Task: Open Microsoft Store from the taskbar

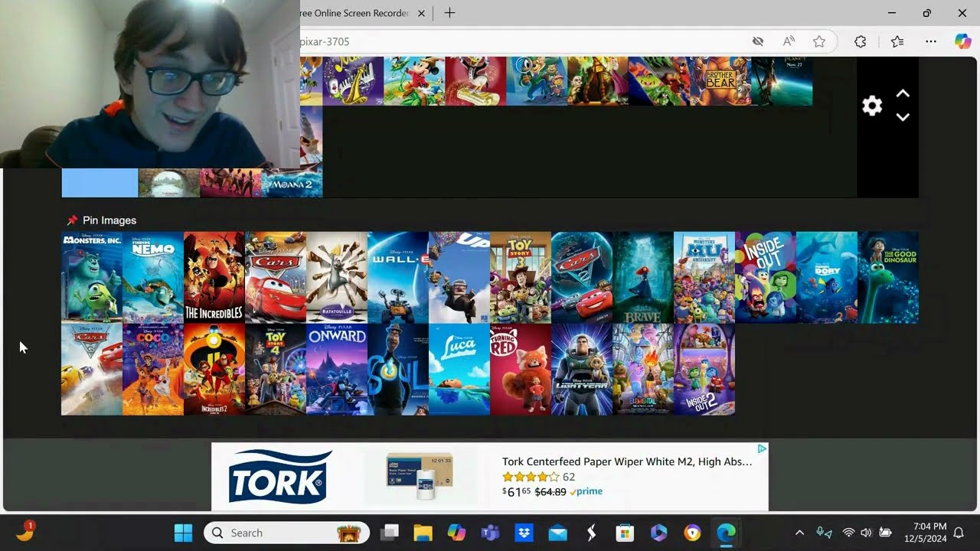Action: 625,533
